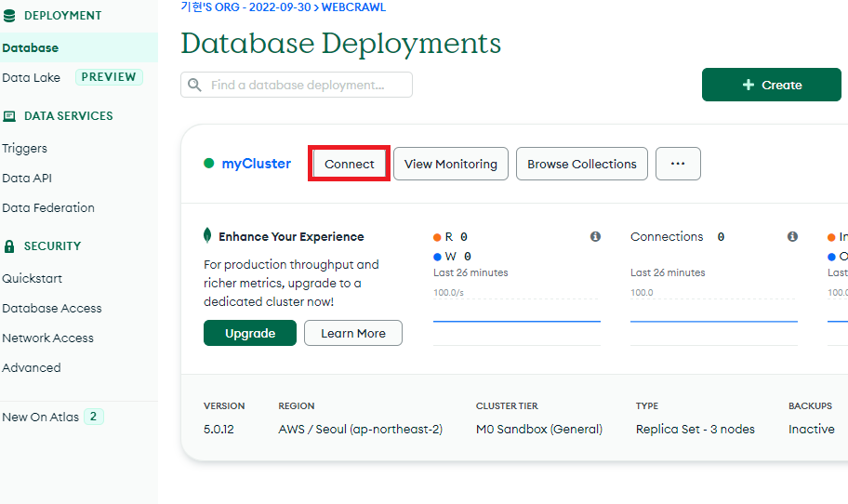Open the three-dot more options menu
The width and height of the screenshot is (848, 504).
tap(678, 164)
